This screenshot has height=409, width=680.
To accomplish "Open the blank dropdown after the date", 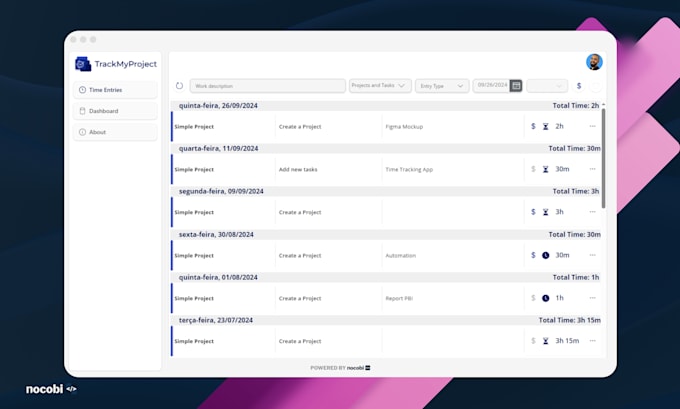I will pyautogui.click(x=547, y=86).
